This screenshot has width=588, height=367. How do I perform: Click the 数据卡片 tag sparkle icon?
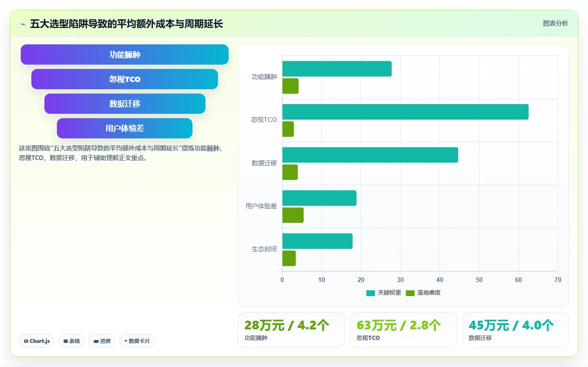tap(126, 341)
